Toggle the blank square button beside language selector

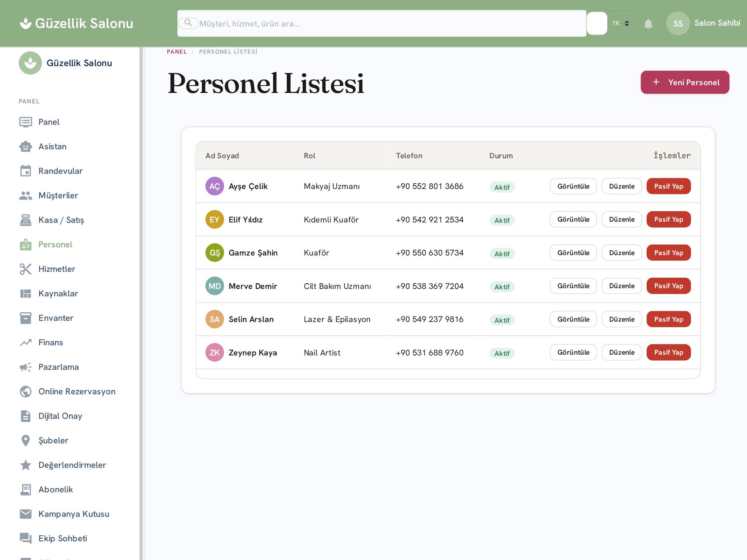point(597,23)
